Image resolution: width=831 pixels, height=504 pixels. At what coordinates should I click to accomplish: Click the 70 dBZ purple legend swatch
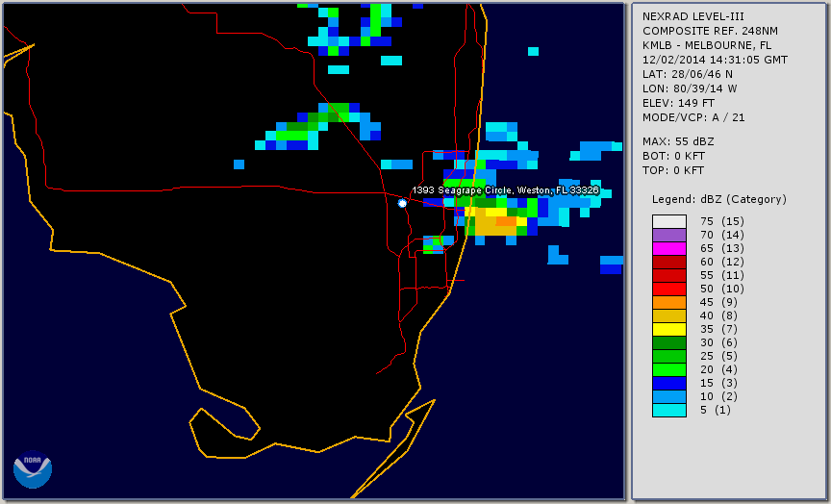[669, 235]
